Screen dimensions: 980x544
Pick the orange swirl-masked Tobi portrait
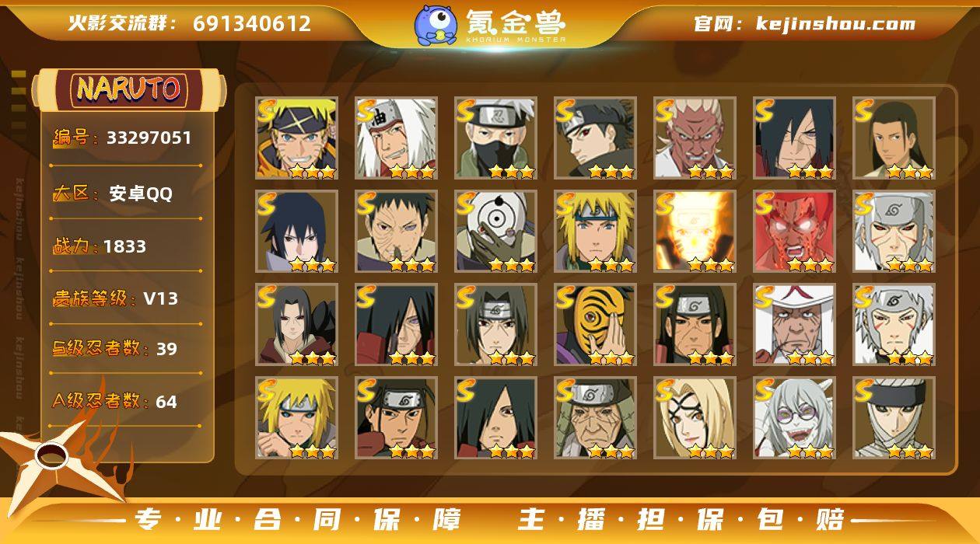click(x=595, y=324)
